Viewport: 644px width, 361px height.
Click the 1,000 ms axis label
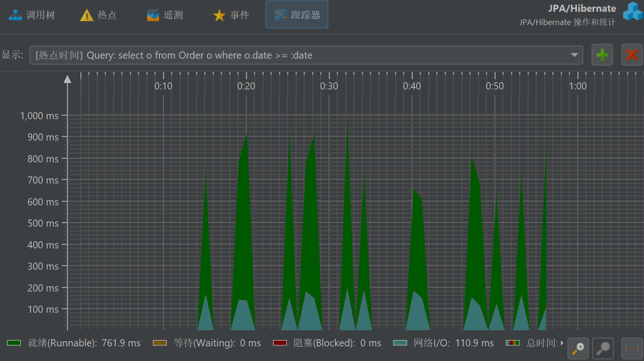[39, 116]
